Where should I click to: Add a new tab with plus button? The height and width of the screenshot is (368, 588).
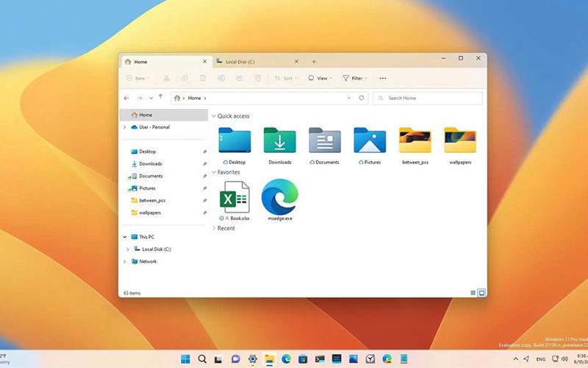[314, 62]
